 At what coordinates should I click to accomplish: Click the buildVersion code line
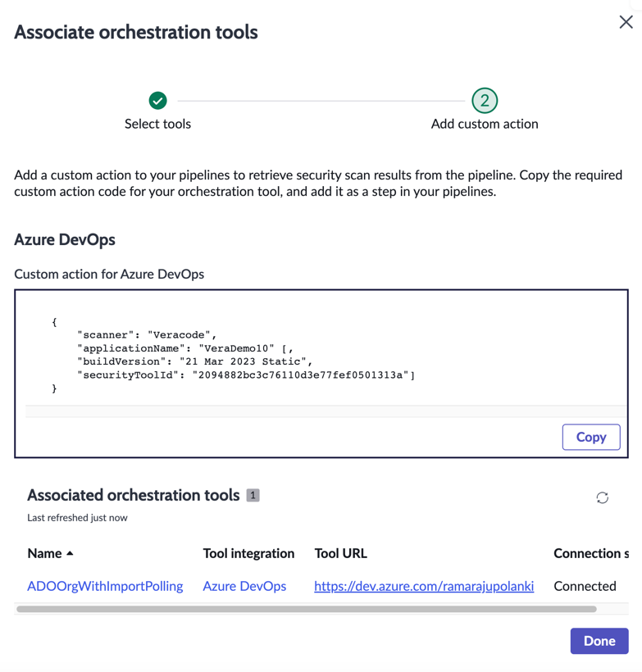pos(194,361)
